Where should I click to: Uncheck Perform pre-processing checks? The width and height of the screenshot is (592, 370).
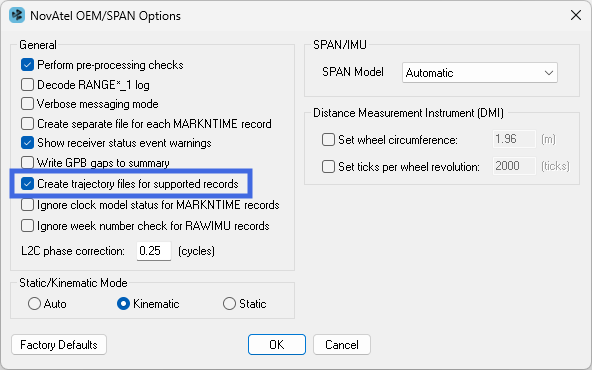[x=28, y=65]
